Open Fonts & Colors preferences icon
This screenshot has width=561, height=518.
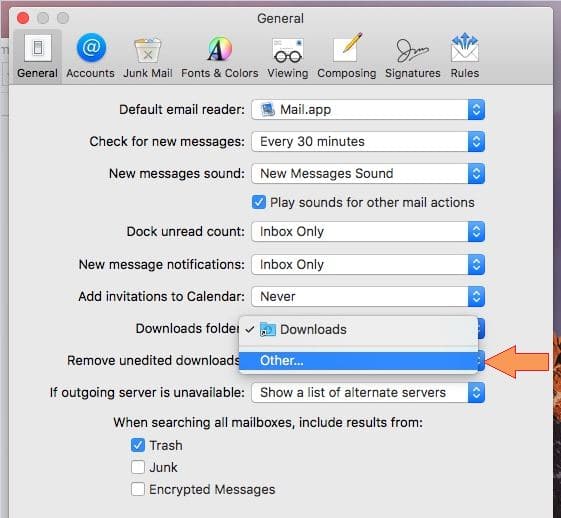click(220, 49)
